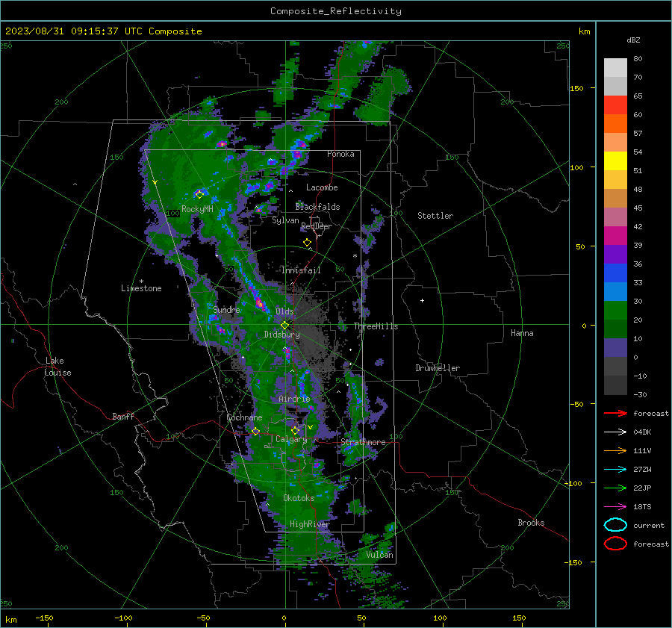Click the yellow diamond marker near Cochrane
672x628 pixels.
256,431
